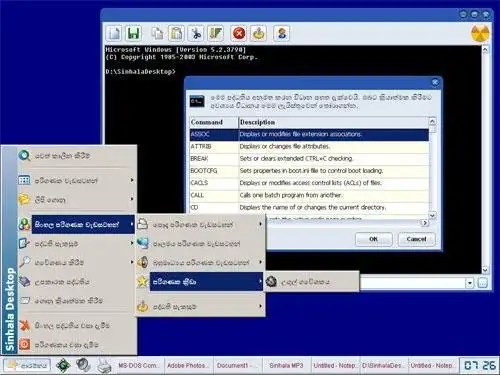
Task: Open start menu item with blue grid icon
Action: click(x=77, y=180)
